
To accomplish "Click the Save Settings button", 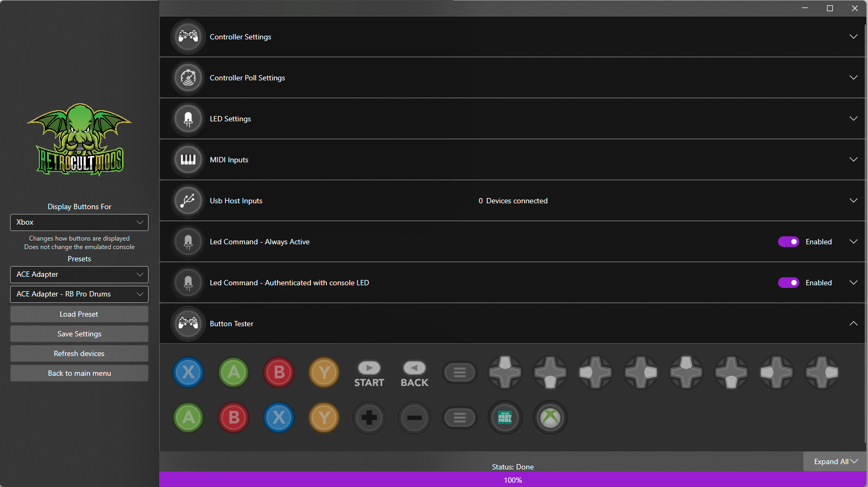I will 79,334.
